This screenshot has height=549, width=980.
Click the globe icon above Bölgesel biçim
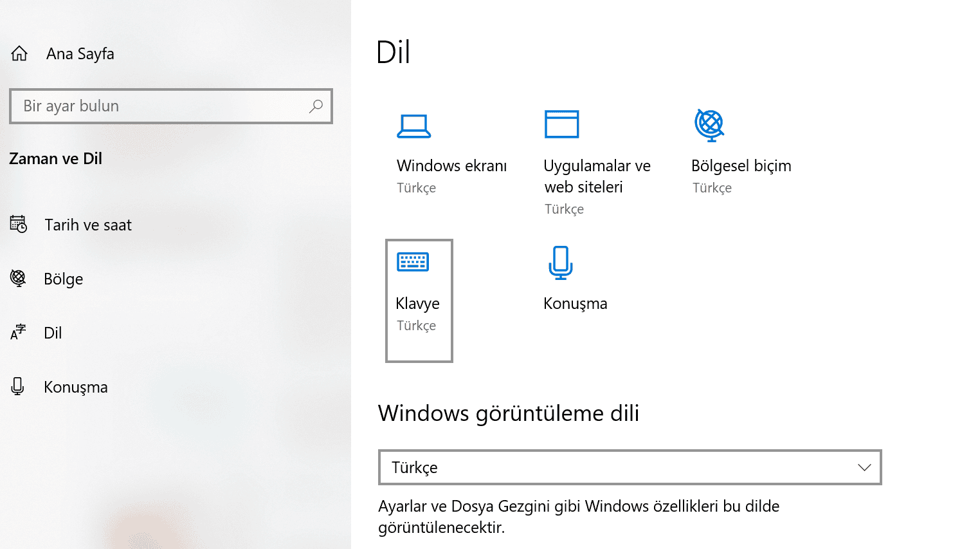click(x=709, y=125)
